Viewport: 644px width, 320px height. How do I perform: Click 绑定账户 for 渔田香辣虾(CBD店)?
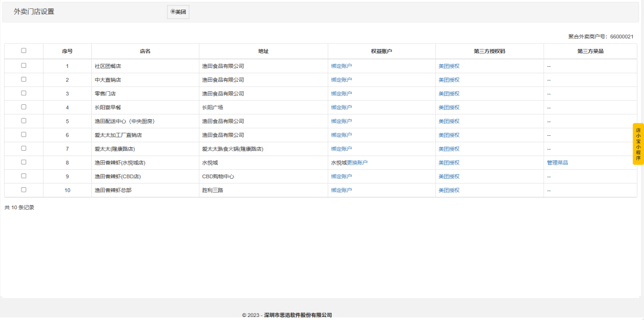(x=342, y=176)
